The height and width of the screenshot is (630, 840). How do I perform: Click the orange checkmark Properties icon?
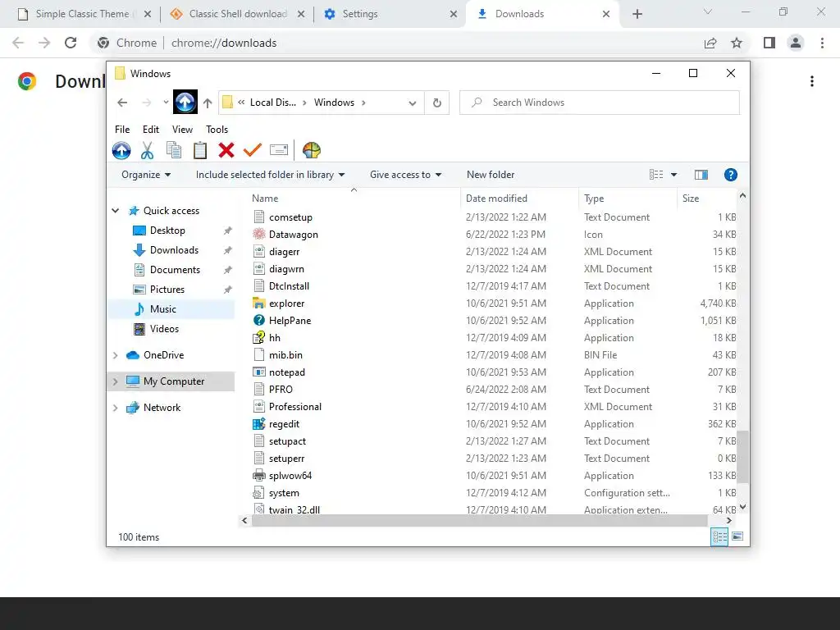[x=253, y=150]
